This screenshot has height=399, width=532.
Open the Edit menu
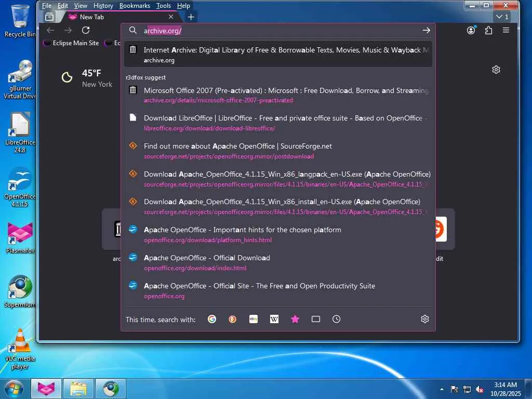(63, 6)
